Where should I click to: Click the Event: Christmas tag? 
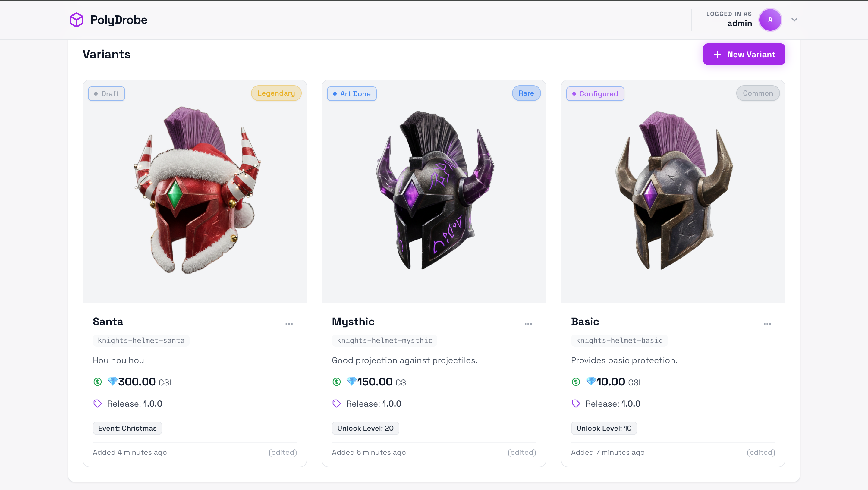pos(127,428)
